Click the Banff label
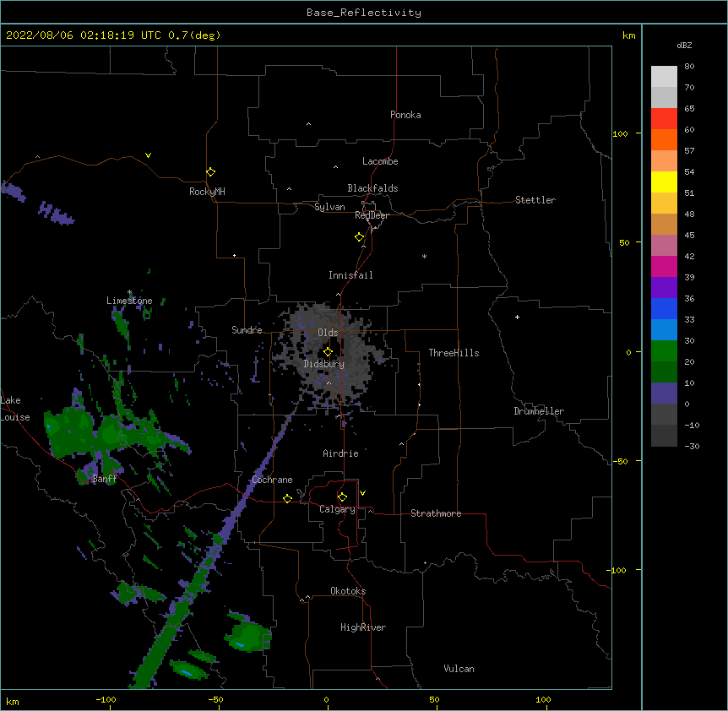This screenshot has width=728, height=711. click(105, 479)
